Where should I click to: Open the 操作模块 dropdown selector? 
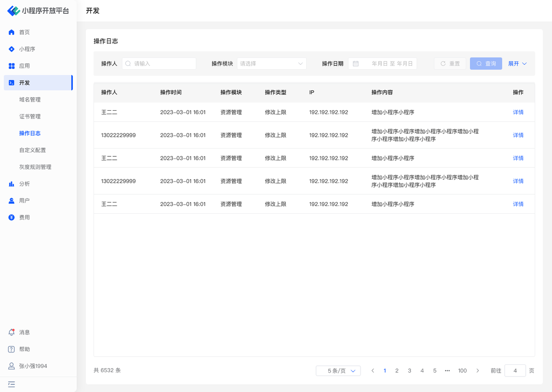point(271,64)
